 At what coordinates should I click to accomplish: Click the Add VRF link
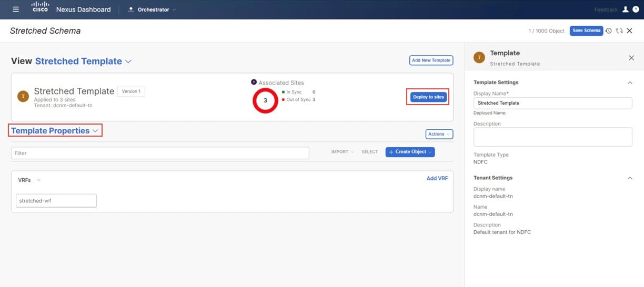437,179
